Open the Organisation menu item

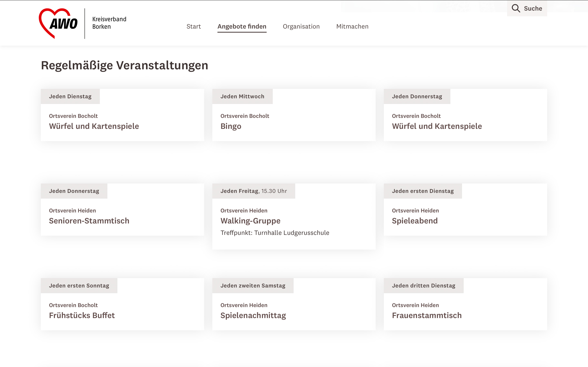301,27
